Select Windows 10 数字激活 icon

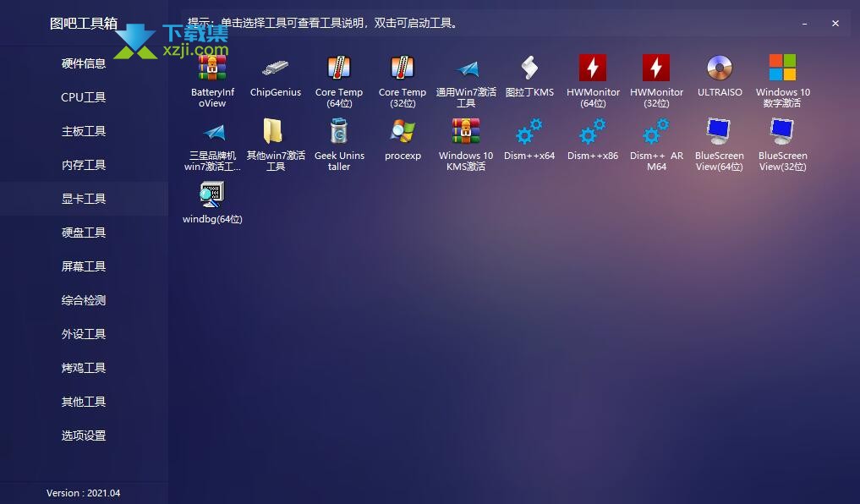(783, 68)
